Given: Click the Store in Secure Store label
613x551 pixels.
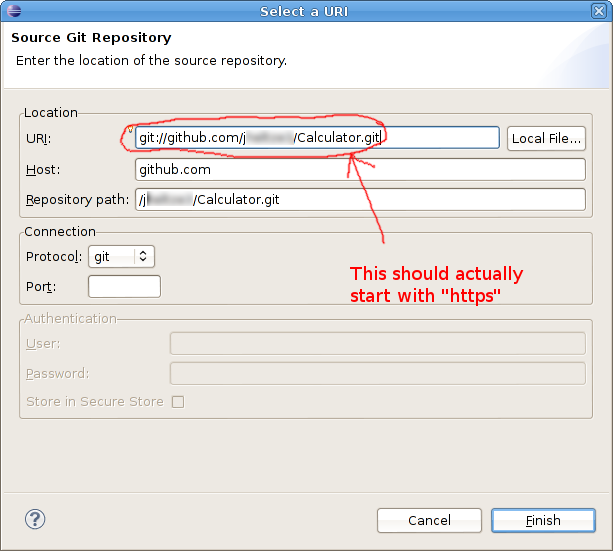Looking at the screenshot, I should click(95, 402).
